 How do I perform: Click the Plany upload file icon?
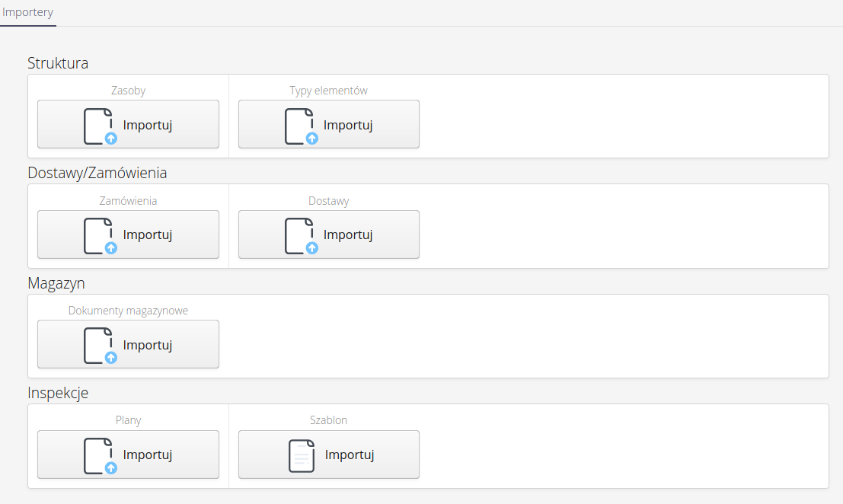pyautogui.click(x=100, y=455)
